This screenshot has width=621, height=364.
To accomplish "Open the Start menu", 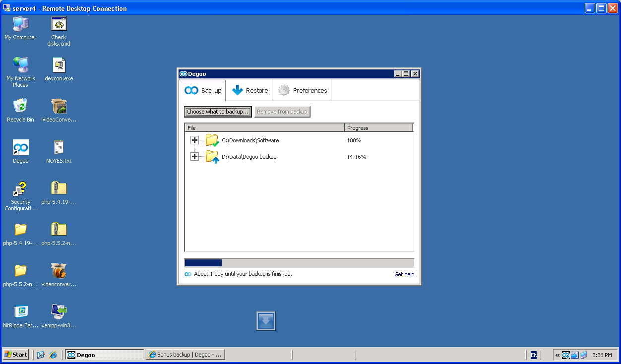I will [x=16, y=355].
